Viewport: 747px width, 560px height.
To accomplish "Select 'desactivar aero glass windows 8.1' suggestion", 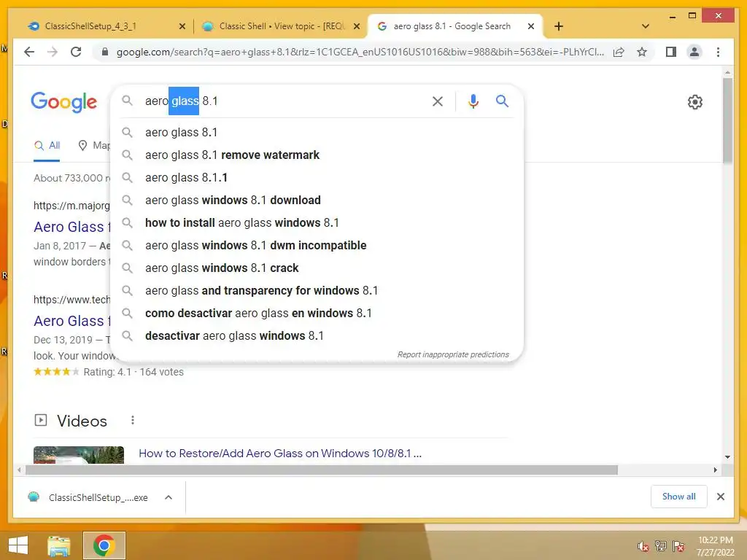I will coord(317,335).
